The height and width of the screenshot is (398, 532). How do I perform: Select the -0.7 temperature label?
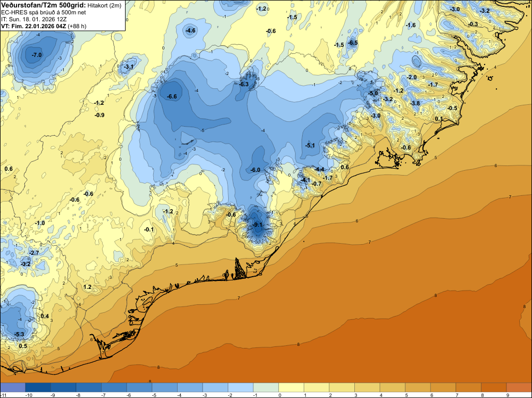tap(317, 184)
